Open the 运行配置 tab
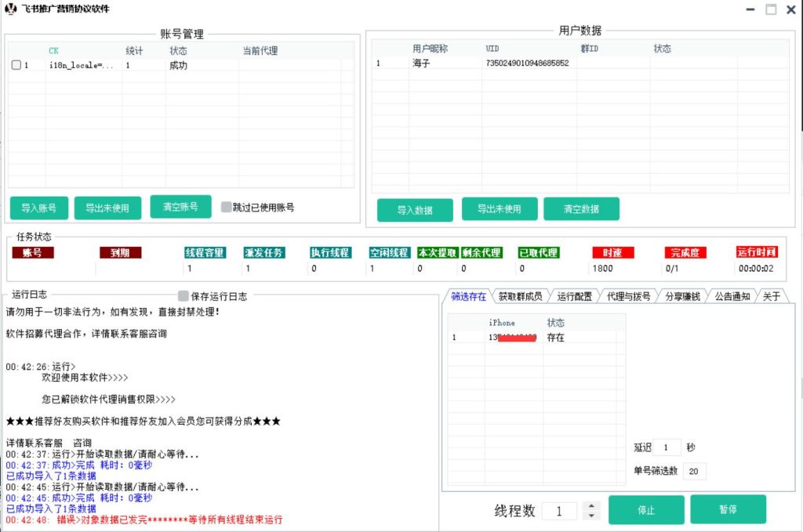This screenshot has width=803, height=532. tap(575, 296)
